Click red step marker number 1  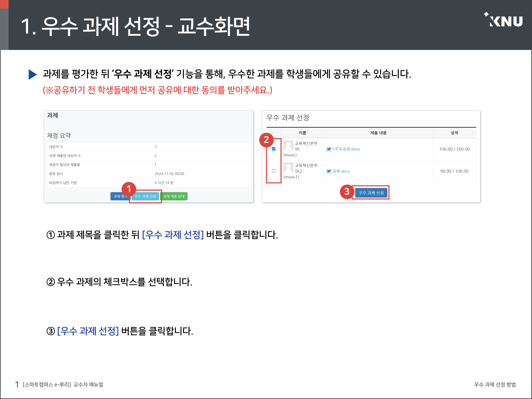click(129, 189)
